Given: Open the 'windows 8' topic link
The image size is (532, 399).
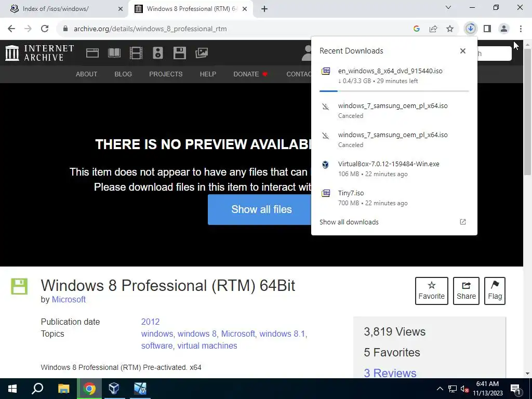Looking at the screenshot, I should tap(197, 334).
